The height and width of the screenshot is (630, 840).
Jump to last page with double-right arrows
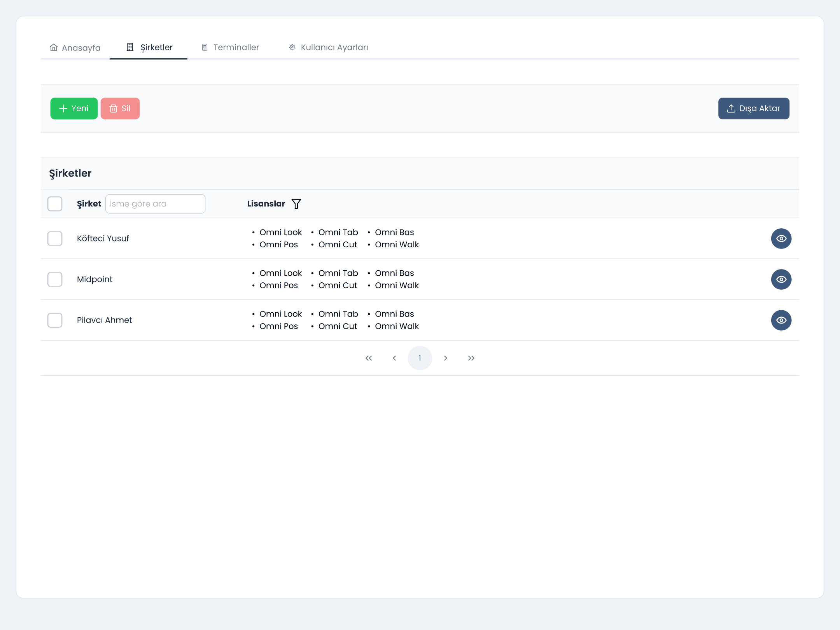(471, 358)
